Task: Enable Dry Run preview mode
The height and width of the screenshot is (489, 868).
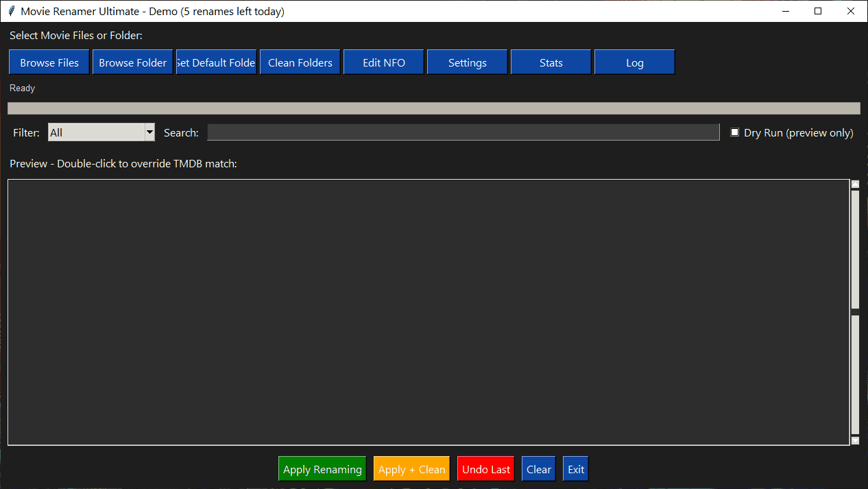Action: (734, 132)
